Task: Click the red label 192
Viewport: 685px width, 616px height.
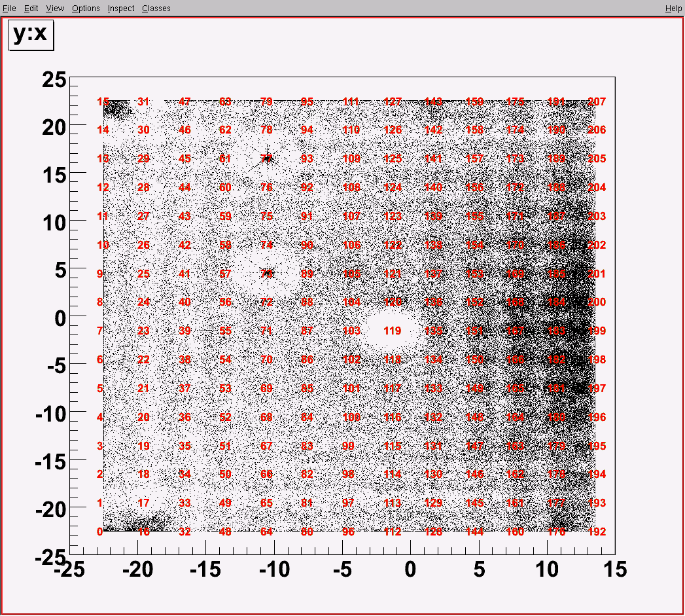Action: pyautogui.click(x=597, y=532)
